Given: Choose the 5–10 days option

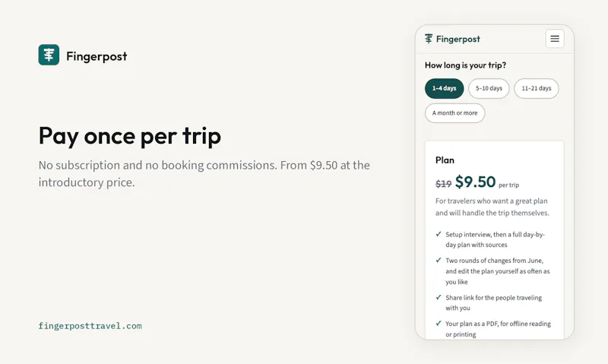Looking at the screenshot, I should pos(489,88).
